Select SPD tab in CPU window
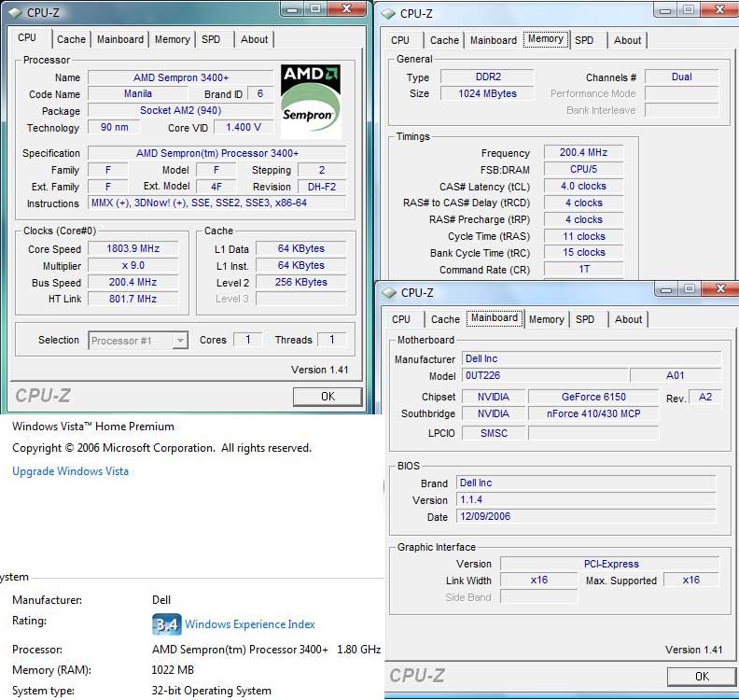 (211, 39)
